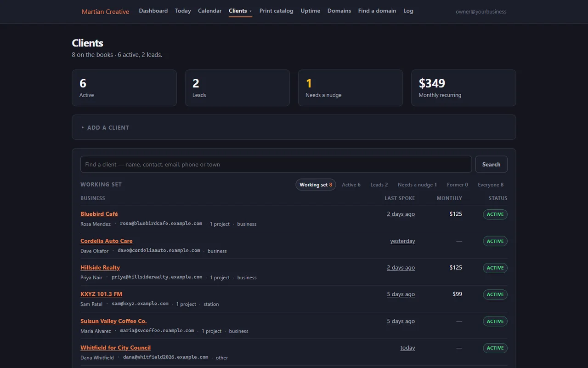Click Bluebird Café's 2 days ago link
Screen dimensions: 588x368
click(401, 214)
